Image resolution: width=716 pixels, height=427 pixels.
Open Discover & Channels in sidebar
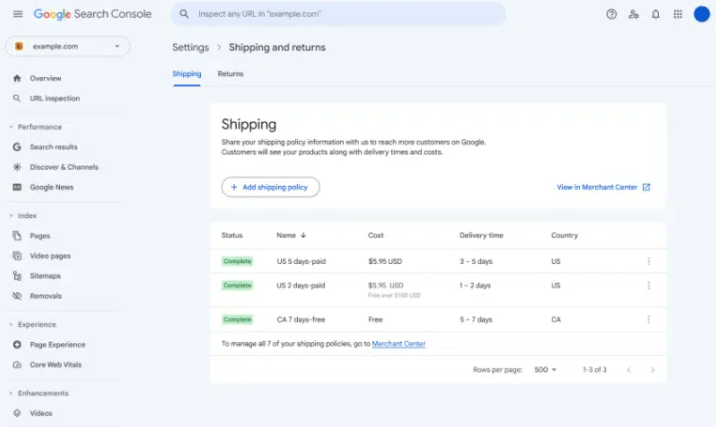pyautogui.click(x=64, y=167)
